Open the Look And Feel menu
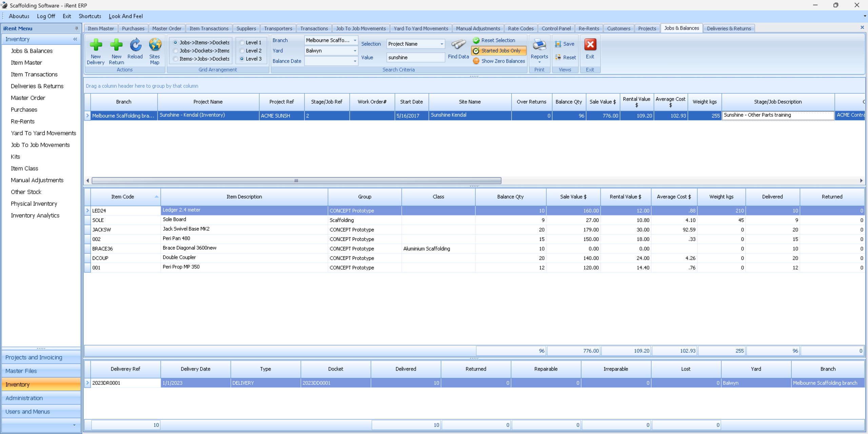This screenshot has height=434, width=868. click(x=125, y=16)
